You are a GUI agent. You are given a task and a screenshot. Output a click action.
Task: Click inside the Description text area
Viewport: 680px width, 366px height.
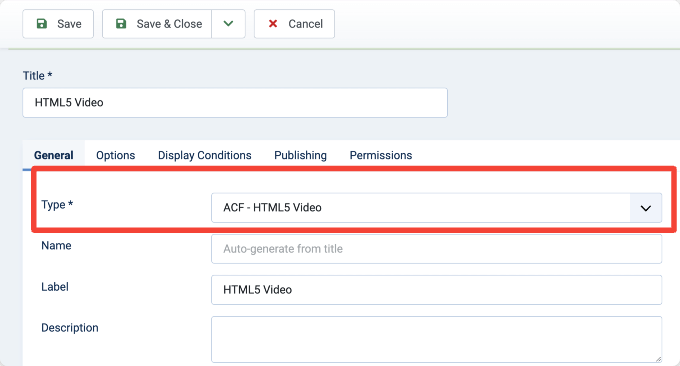pyautogui.click(x=437, y=339)
